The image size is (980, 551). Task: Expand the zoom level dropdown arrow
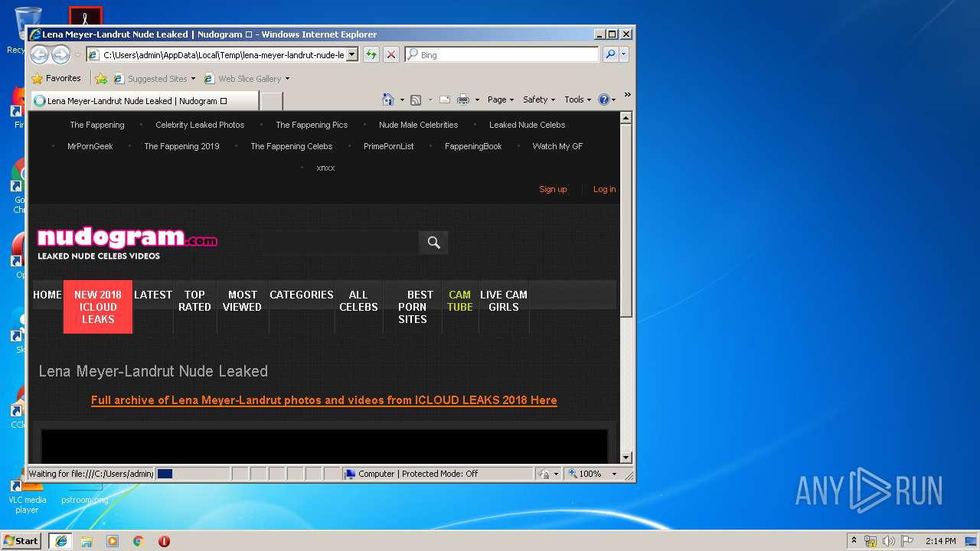point(614,474)
